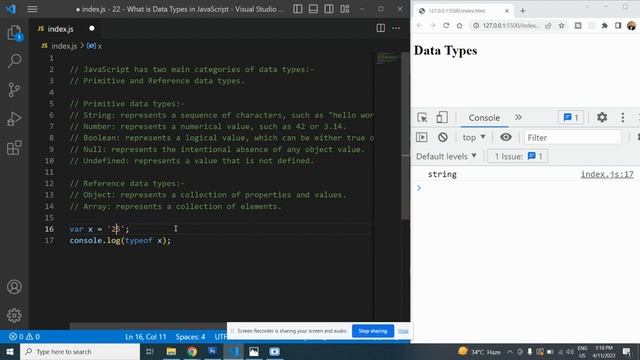Image resolution: width=640 pixels, height=360 pixels.
Task: Click Spaces: 4 indentation status item
Action: pyautogui.click(x=190, y=337)
